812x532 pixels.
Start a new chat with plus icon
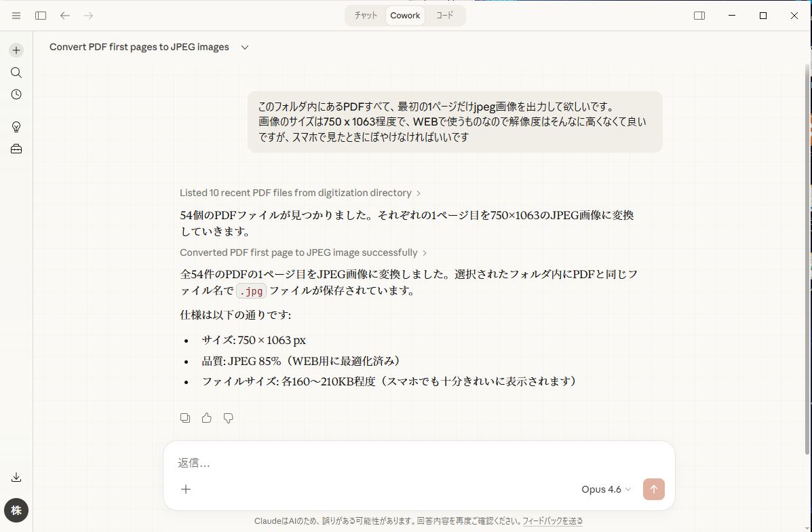pyautogui.click(x=16, y=50)
